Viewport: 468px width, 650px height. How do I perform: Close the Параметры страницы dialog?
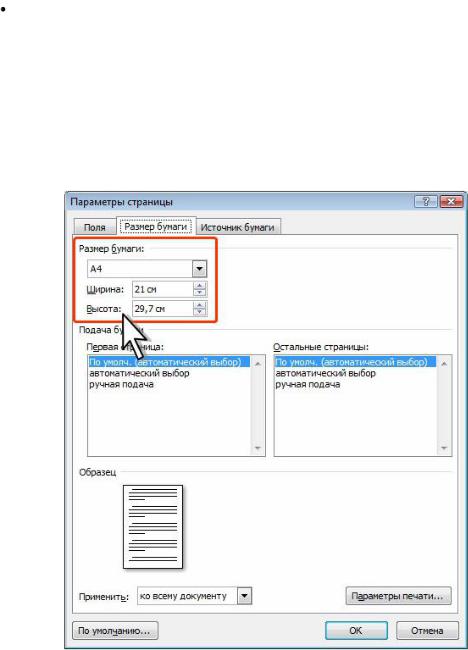451,201
